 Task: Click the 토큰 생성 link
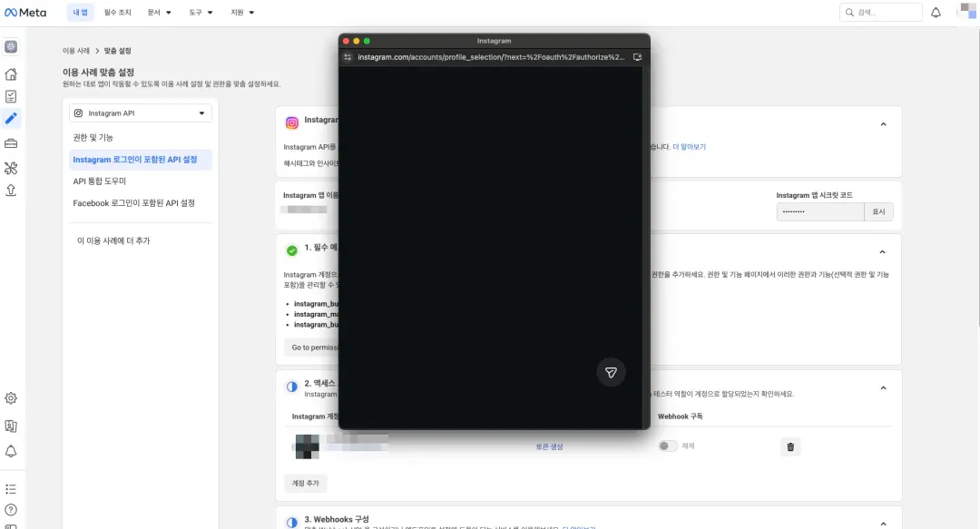pos(549,446)
